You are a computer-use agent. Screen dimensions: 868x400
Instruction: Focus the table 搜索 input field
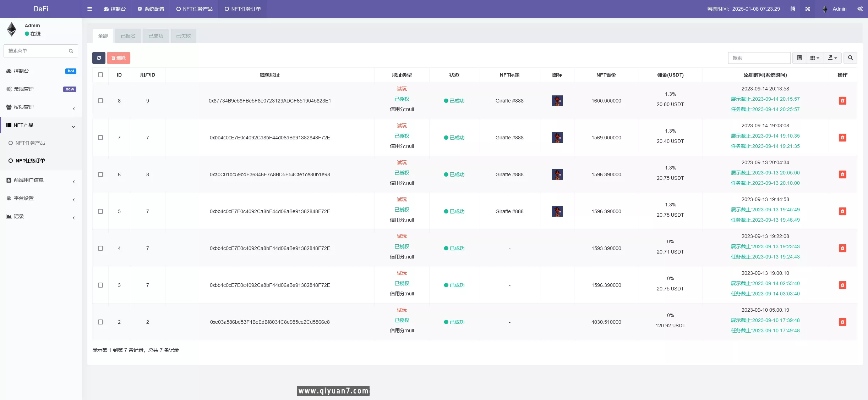point(759,58)
